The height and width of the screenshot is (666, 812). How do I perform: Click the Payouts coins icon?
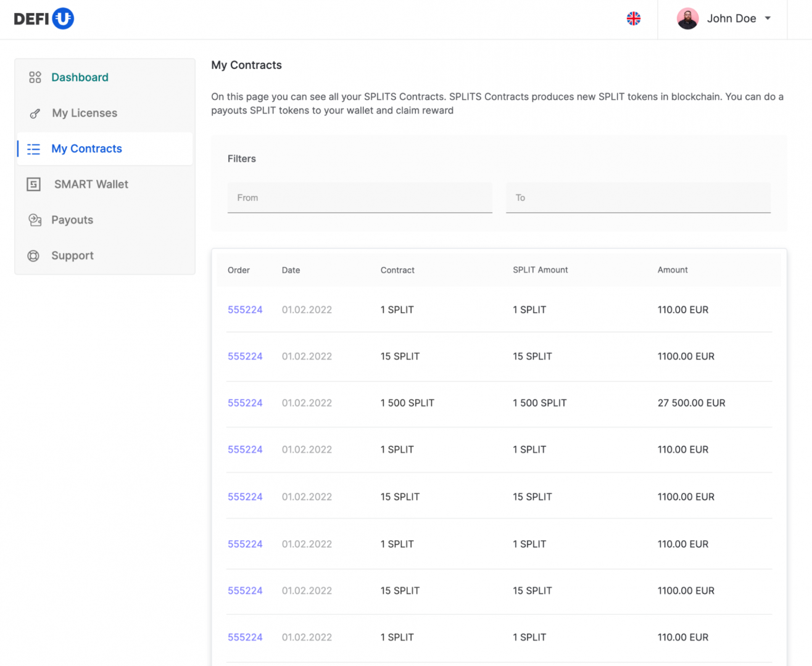pyautogui.click(x=35, y=220)
